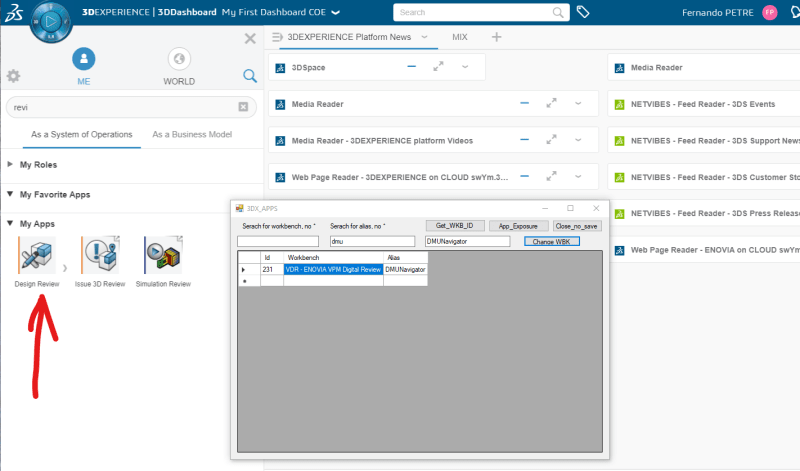Open NETVIBES 3DS Customer Stories widget title
Image resolution: width=800 pixels, height=471 pixels.
click(x=714, y=177)
